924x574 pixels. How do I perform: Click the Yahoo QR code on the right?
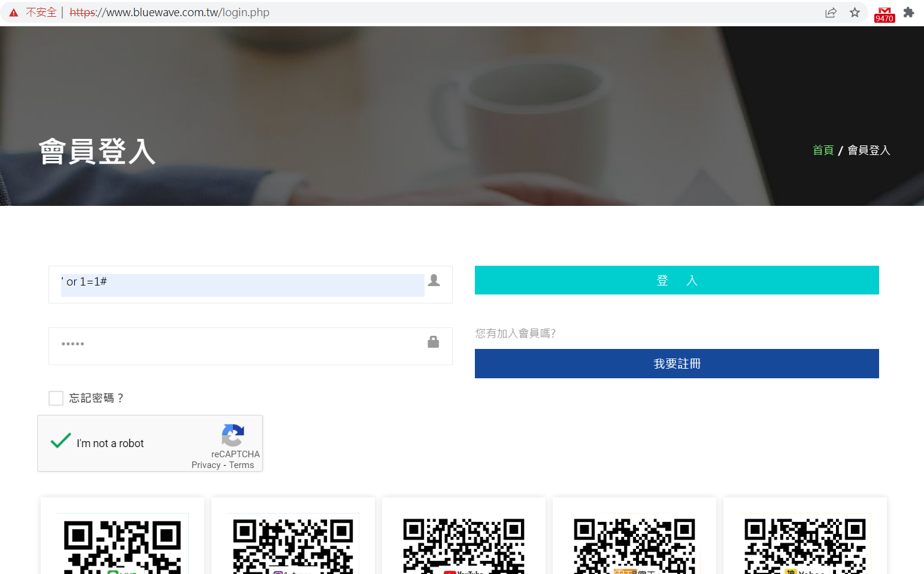point(805,545)
